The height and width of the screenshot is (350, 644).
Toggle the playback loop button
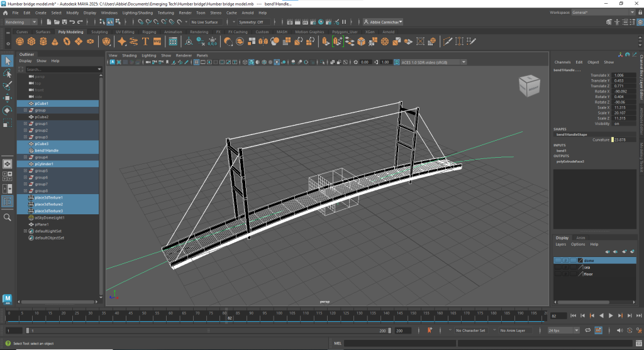(x=587, y=330)
